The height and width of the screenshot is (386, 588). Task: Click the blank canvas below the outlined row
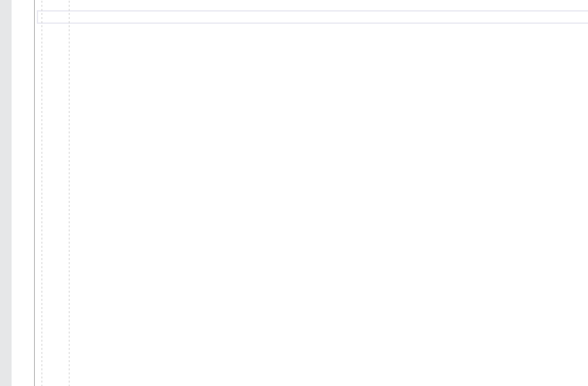tap(328, 205)
